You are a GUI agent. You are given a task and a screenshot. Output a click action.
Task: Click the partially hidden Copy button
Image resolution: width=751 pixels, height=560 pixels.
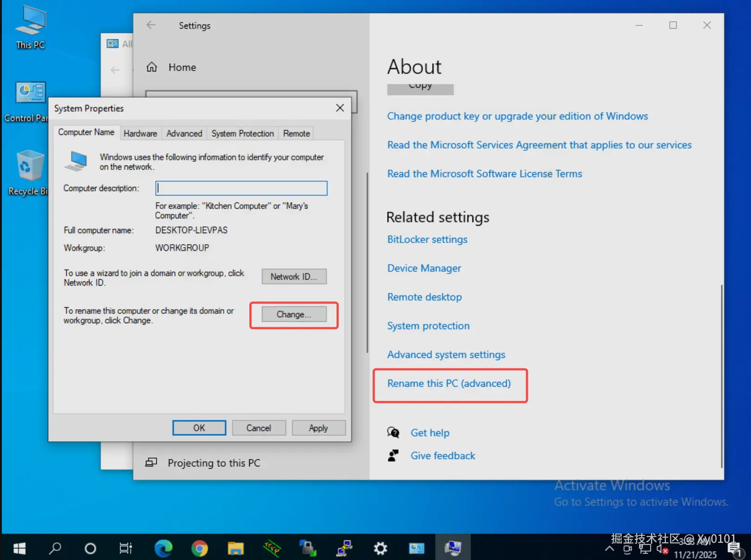tap(420, 89)
